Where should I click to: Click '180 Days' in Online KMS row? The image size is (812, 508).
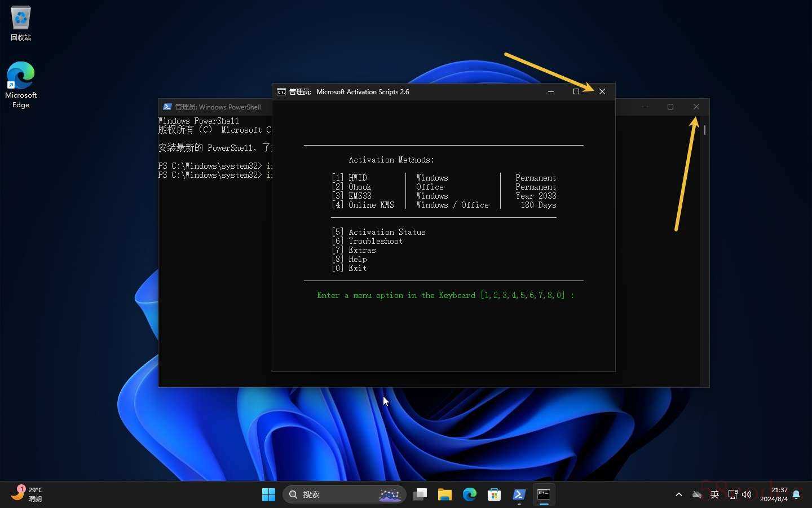click(x=539, y=205)
